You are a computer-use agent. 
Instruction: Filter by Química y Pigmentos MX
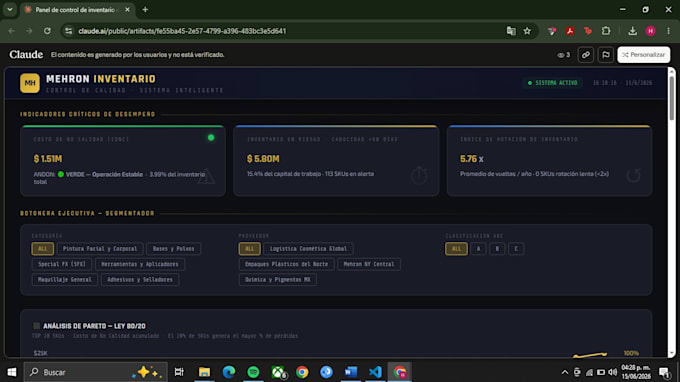coord(278,280)
